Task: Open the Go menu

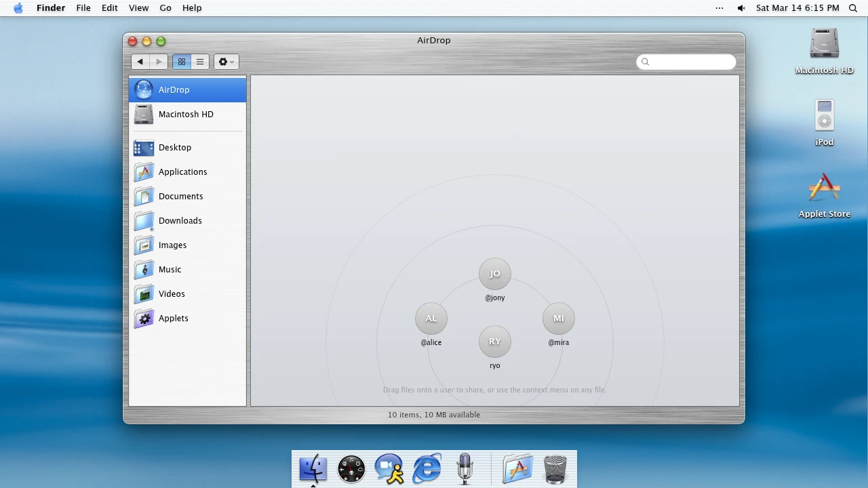Action: [x=165, y=8]
